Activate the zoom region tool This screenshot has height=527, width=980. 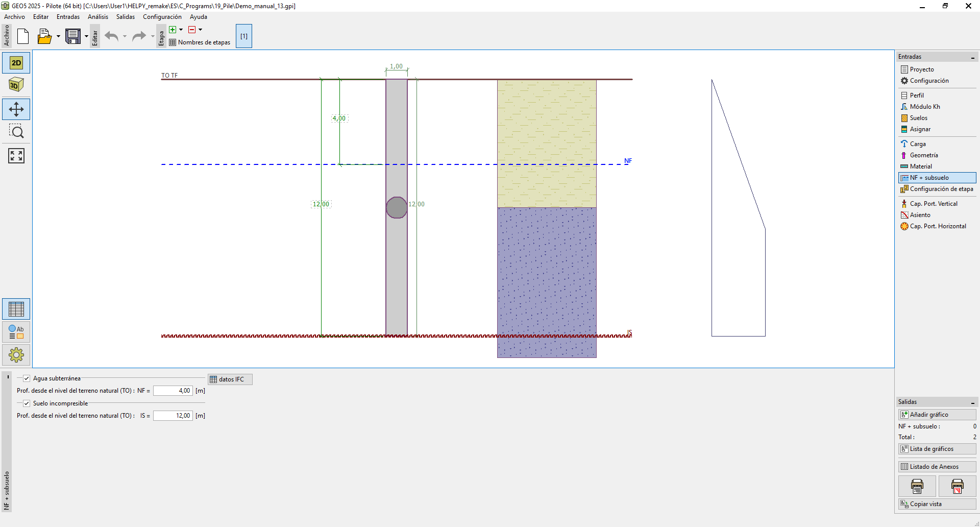point(16,132)
